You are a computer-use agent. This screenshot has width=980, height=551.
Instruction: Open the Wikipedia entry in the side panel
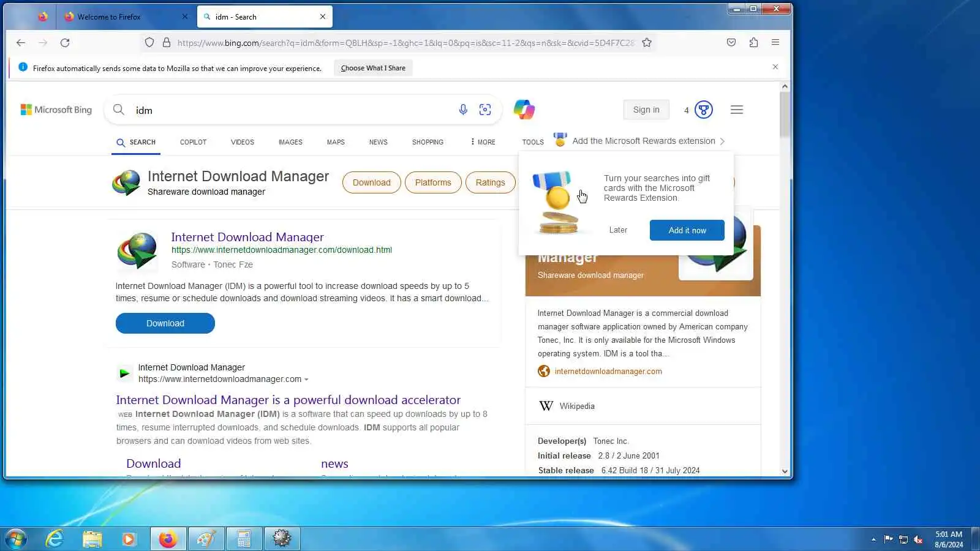(x=577, y=406)
